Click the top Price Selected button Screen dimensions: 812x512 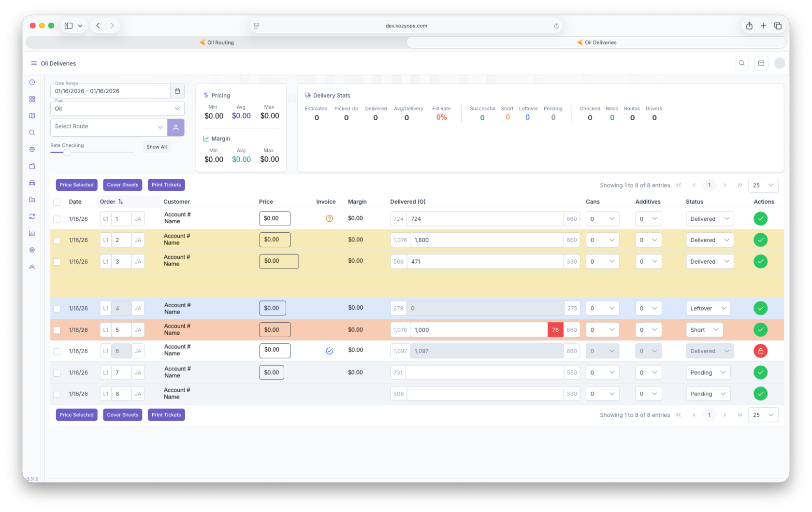(76, 185)
